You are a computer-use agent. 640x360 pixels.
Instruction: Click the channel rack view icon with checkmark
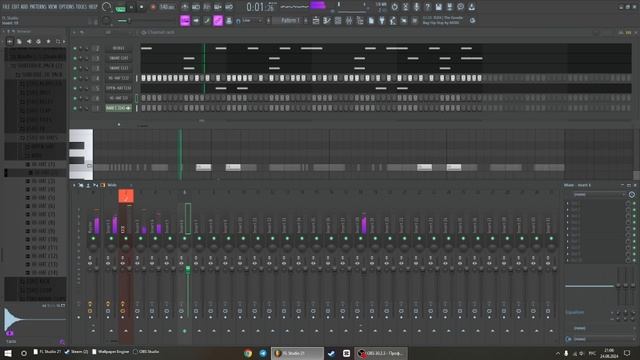click(207, 20)
